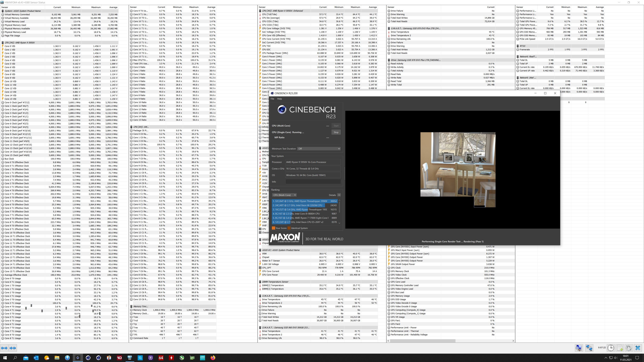The height and width of the screenshot is (362, 644).
Task: Open HWiNFO sensor search monitor icon
Action: (x=579, y=348)
